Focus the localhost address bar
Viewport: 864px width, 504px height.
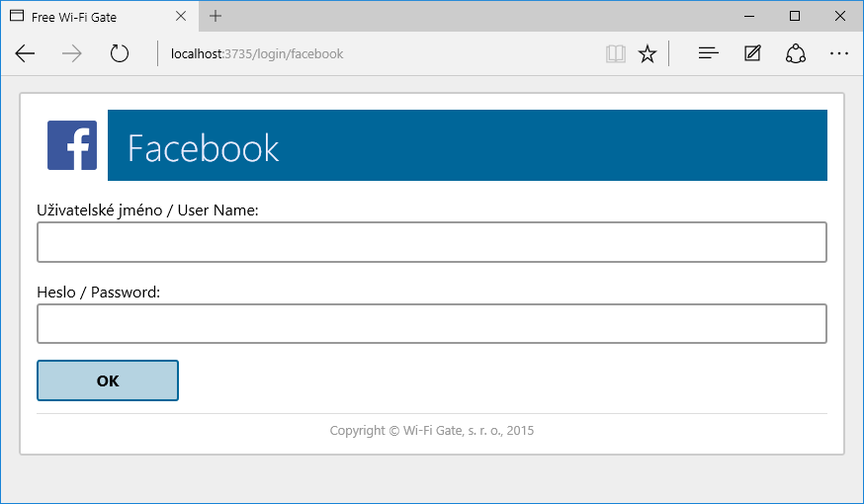pyautogui.click(x=381, y=53)
